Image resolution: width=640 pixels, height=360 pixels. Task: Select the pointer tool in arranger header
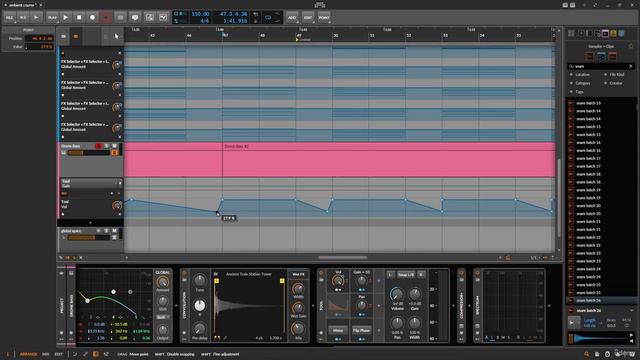[x=116, y=36]
